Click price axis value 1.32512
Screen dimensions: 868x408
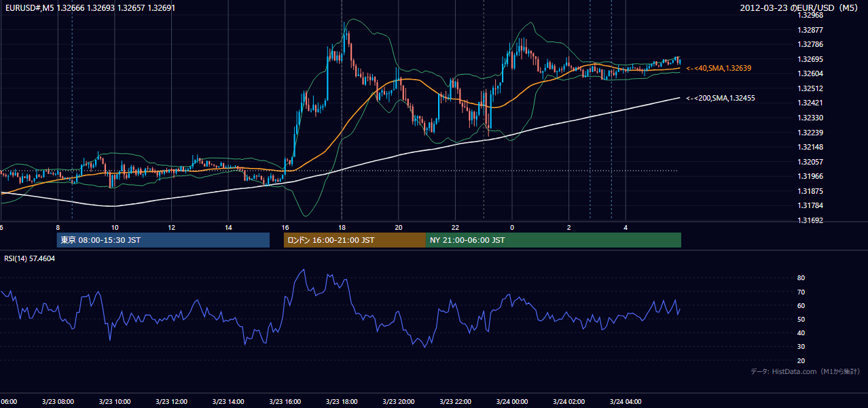point(811,88)
